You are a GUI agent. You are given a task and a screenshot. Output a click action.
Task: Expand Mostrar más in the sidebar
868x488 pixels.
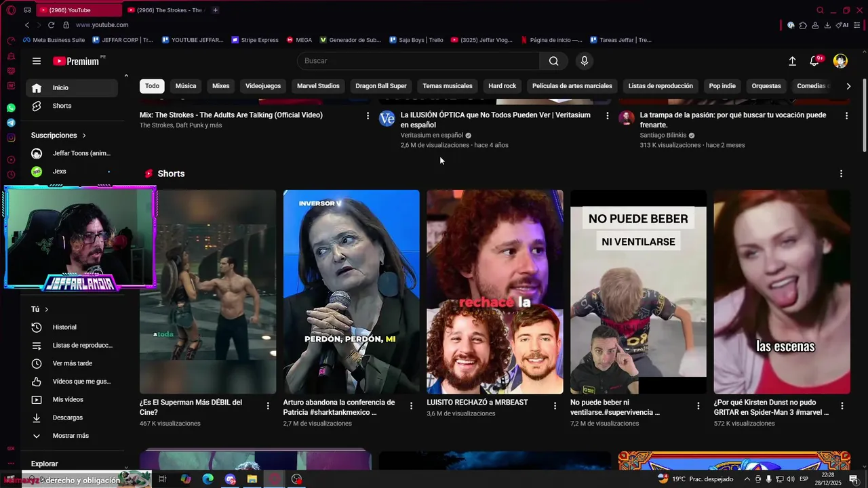pyautogui.click(x=72, y=436)
